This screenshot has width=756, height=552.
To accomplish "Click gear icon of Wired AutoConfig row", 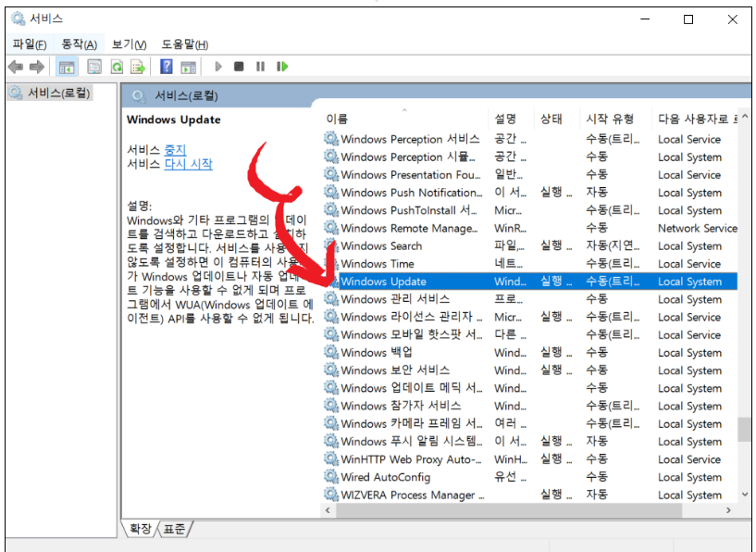I will [x=330, y=477].
